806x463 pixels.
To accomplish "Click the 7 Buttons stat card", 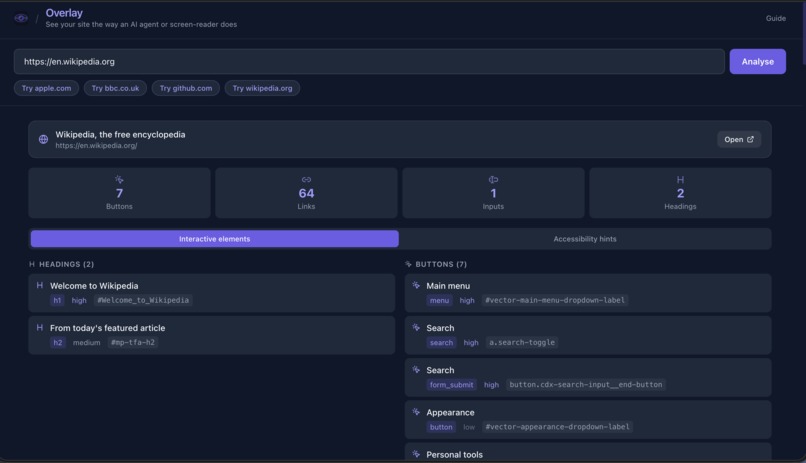I will tap(119, 193).
